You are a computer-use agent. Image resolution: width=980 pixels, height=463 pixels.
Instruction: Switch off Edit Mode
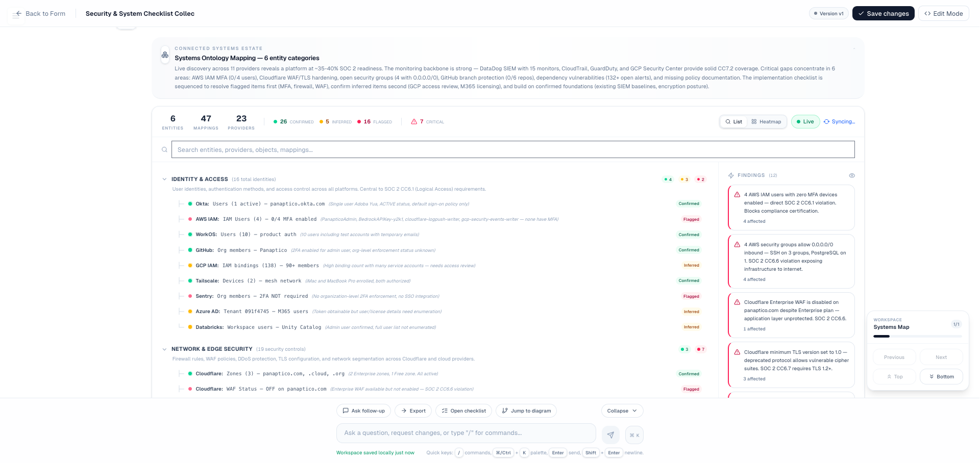coord(943,13)
